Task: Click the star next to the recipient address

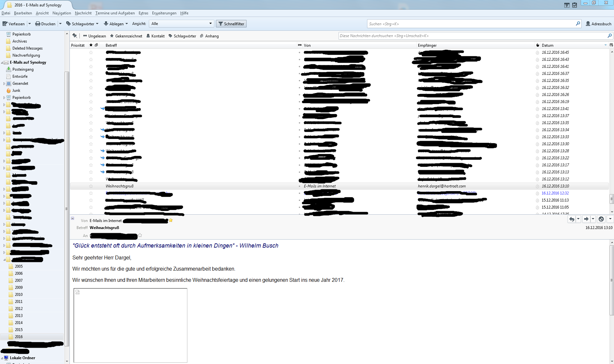Action: (140, 235)
